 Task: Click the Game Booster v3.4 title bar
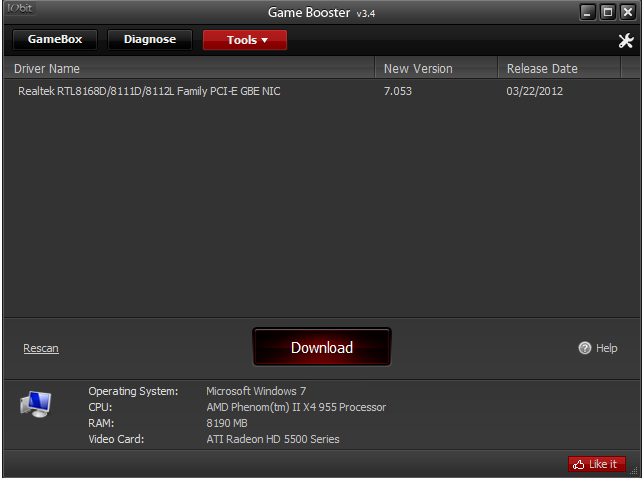coord(322,12)
